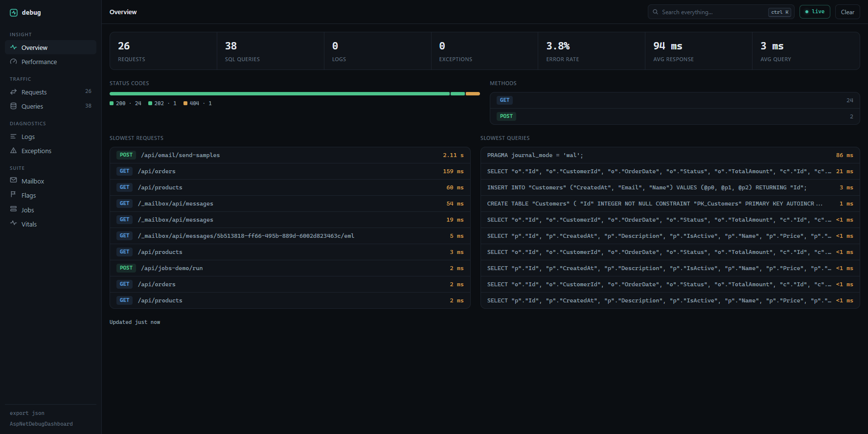This screenshot has height=434, width=868.
Task: Open the GET /api/orders 159 ms request
Action: click(x=290, y=171)
